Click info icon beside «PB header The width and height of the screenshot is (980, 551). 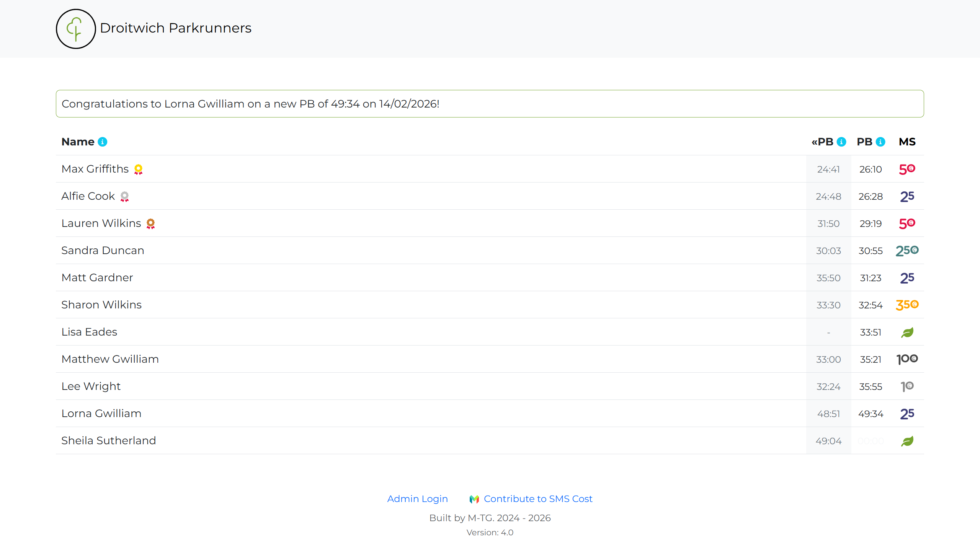coord(841,142)
